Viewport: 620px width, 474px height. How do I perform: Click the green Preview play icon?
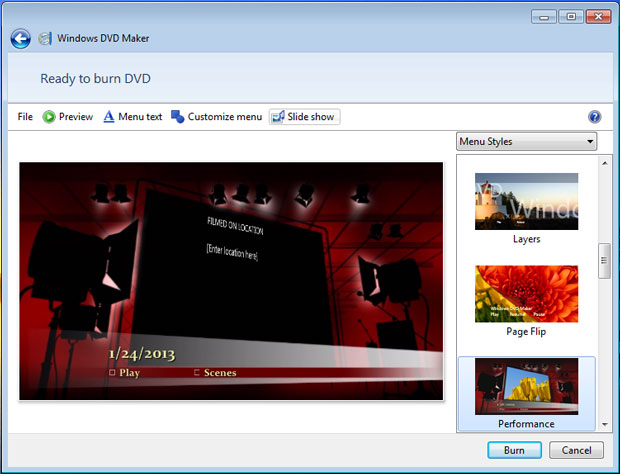pyautogui.click(x=49, y=117)
